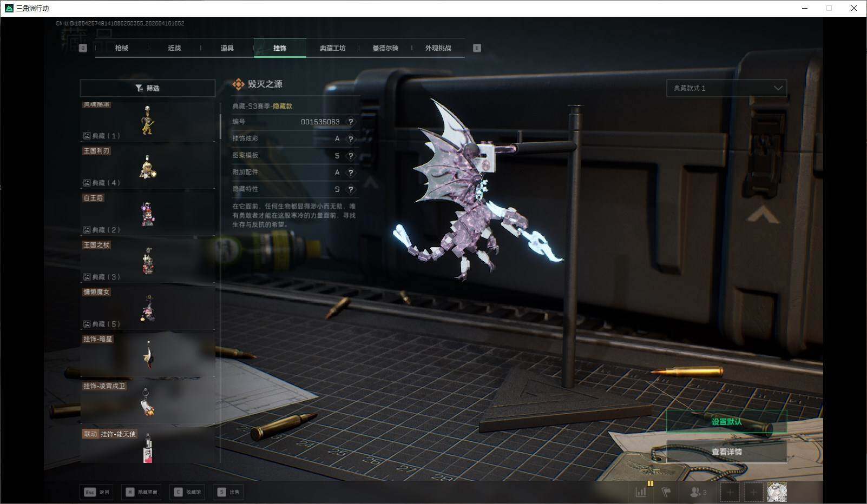
Task: Open the statistics bar-chart icon
Action: [x=641, y=492]
